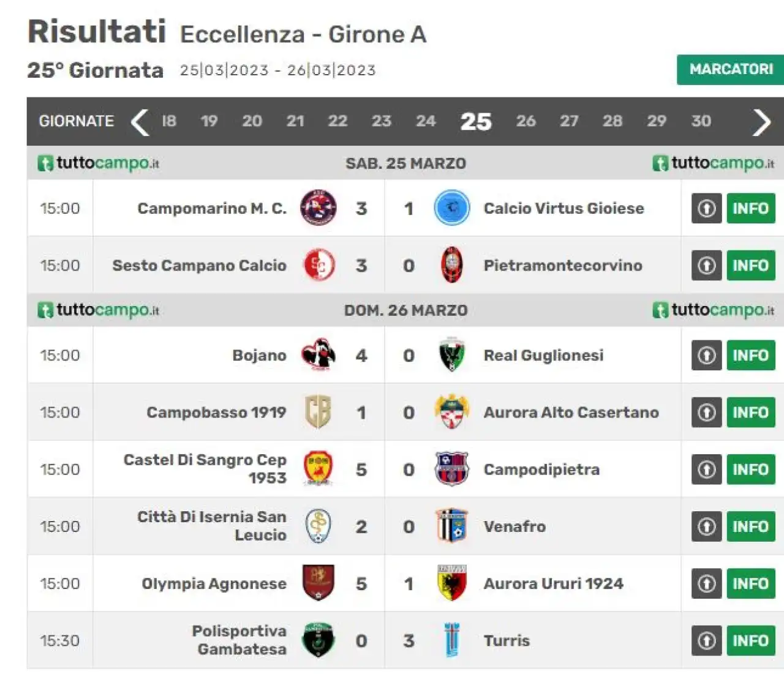
Task: Open Campobasso 1919 gold crest
Action: (x=318, y=412)
